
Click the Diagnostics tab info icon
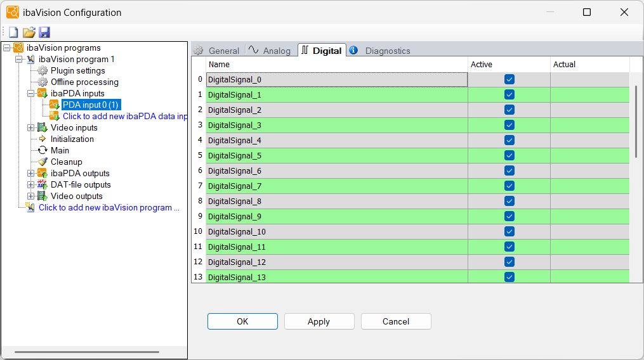(353, 50)
